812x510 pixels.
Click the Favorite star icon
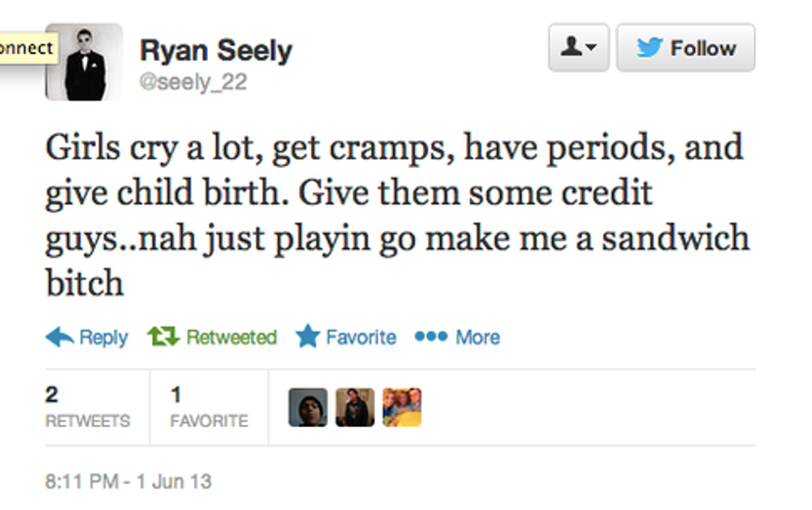pos(307,337)
